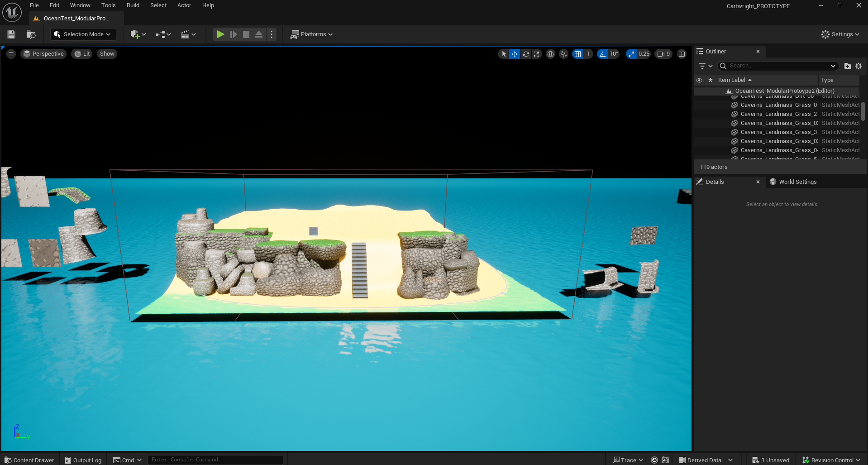This screenshot has height=465, width=868.
Task: Adjust camera speed setting 9
Action: pyautogui.click(x=663, y=54)
